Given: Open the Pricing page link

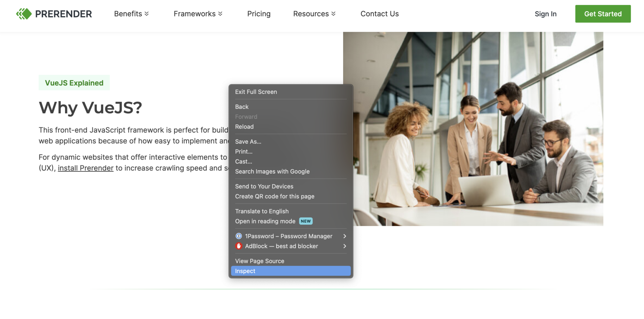Looking at the screenshot, I should pos(258,14).
